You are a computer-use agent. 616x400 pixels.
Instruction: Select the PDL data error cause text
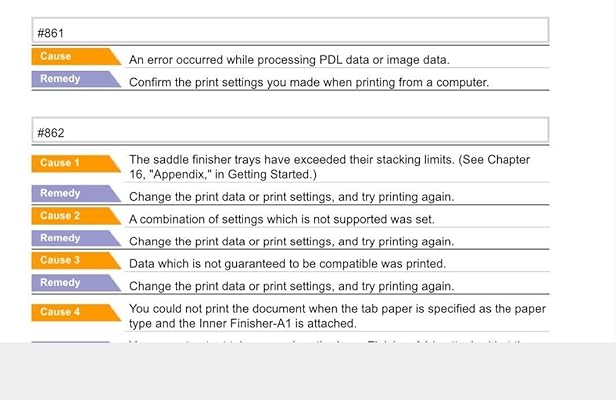289,60
